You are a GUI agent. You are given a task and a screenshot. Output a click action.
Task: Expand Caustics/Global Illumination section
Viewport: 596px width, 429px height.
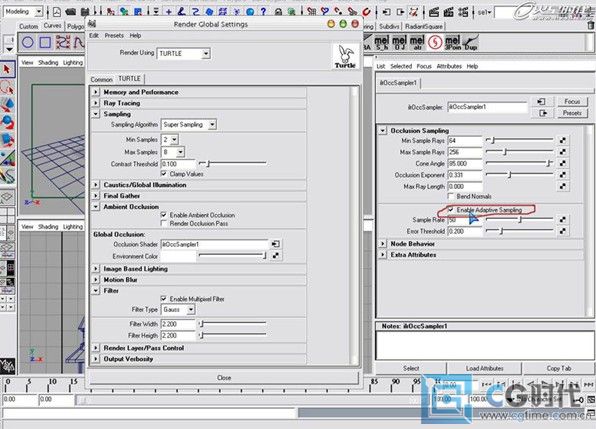(96, 185)
